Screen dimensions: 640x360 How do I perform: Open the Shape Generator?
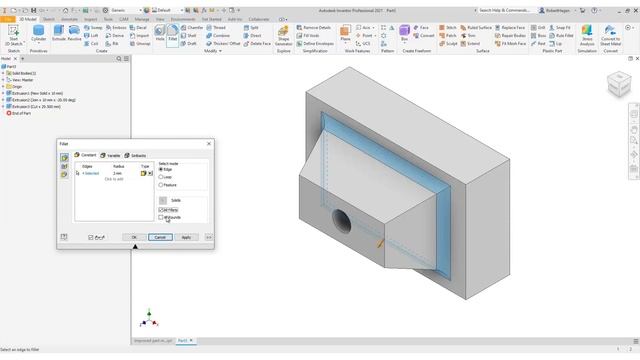[x=283, y=36]
